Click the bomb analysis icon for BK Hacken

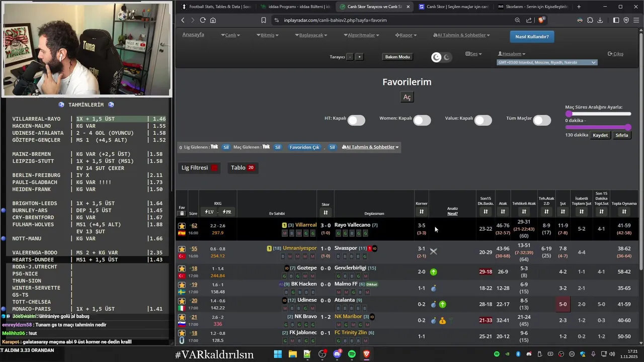433,288
